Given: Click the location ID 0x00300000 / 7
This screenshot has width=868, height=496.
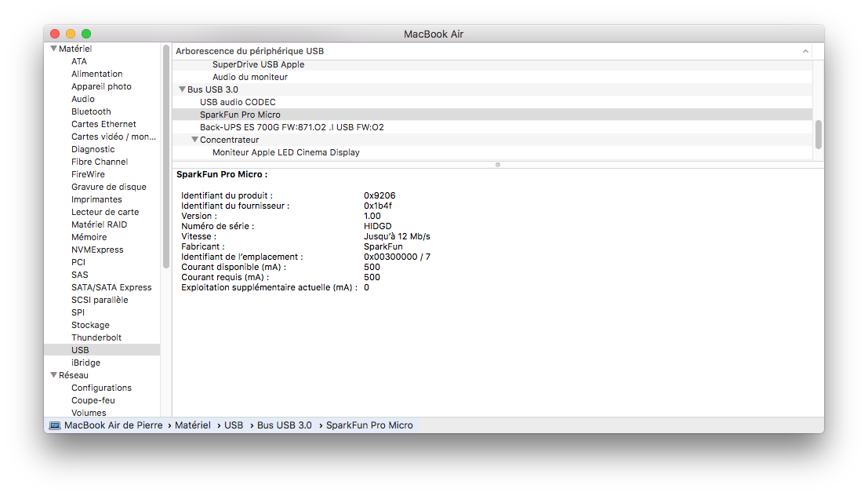Looking at the screenshot, I should click(397, 257).
